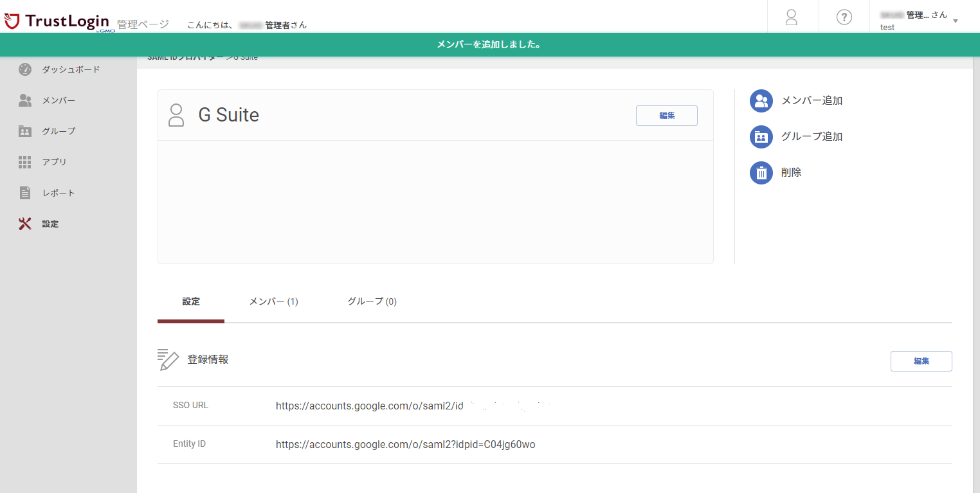Click the round メンバー追加 icon
This screenshot has height=493, width=980.
point(761,100)
